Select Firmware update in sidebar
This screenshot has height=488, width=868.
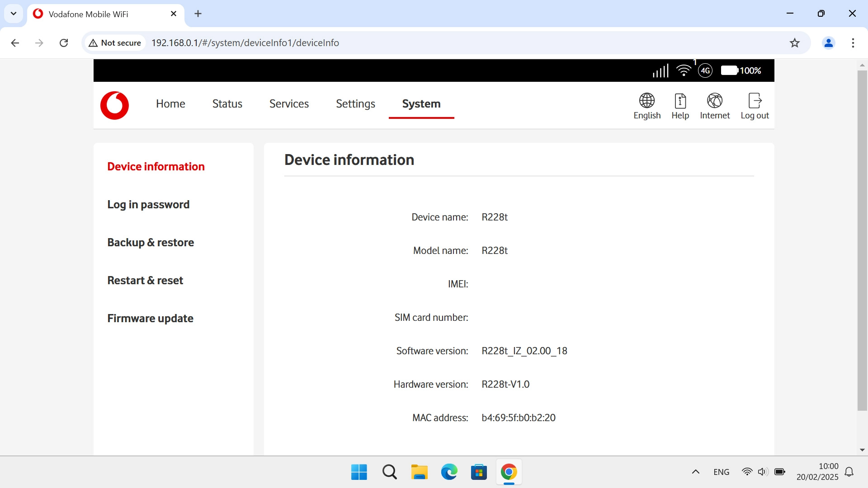(150, 319)
